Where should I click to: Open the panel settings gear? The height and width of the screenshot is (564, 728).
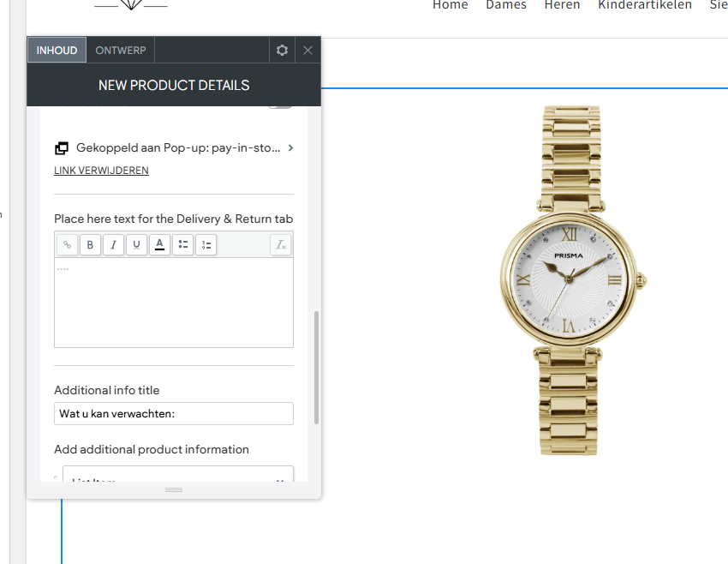282,51
